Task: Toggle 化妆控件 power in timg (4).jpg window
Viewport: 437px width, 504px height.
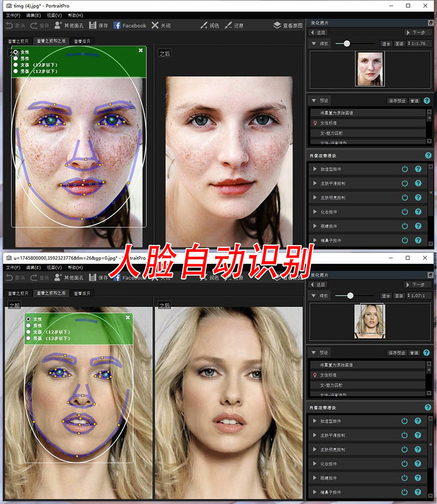Action: (405, 212)
